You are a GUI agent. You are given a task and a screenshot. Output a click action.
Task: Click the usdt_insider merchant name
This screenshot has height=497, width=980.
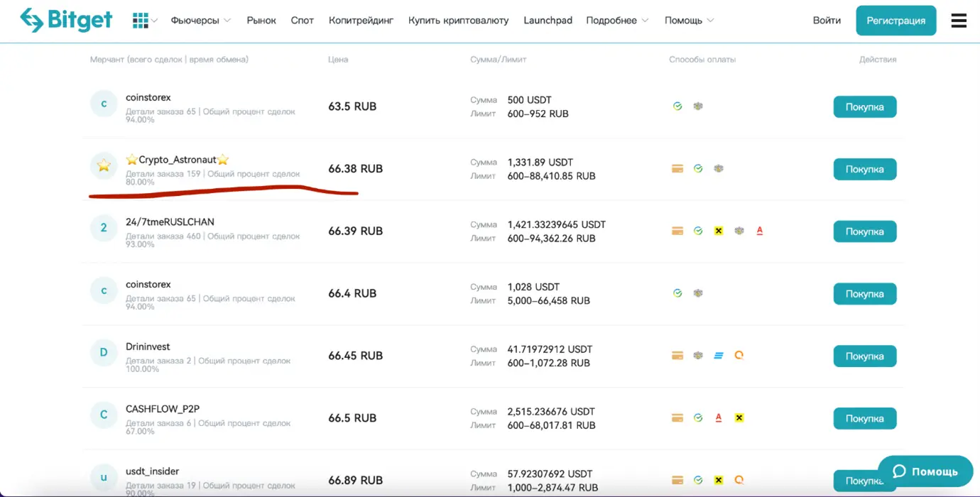pyautogui.click(x=152, y=471)
